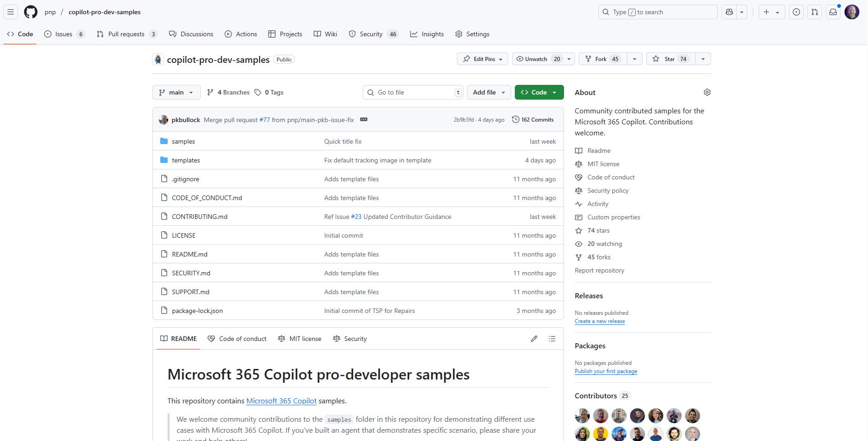This screenshot has height=441, width=868.
Task: Go to the GitHub home logo
Action: pos(31,12)
